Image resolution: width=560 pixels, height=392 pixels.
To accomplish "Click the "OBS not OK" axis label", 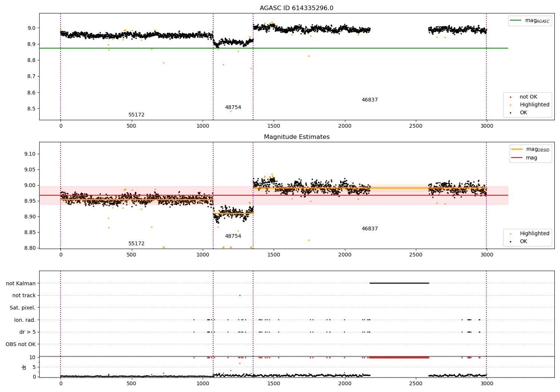I will point(21,344).
